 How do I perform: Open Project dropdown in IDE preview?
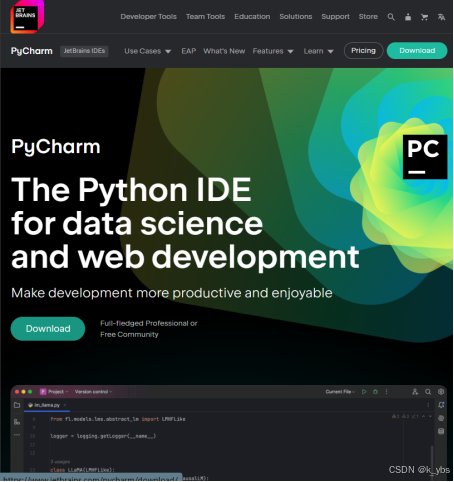point(54,392)
